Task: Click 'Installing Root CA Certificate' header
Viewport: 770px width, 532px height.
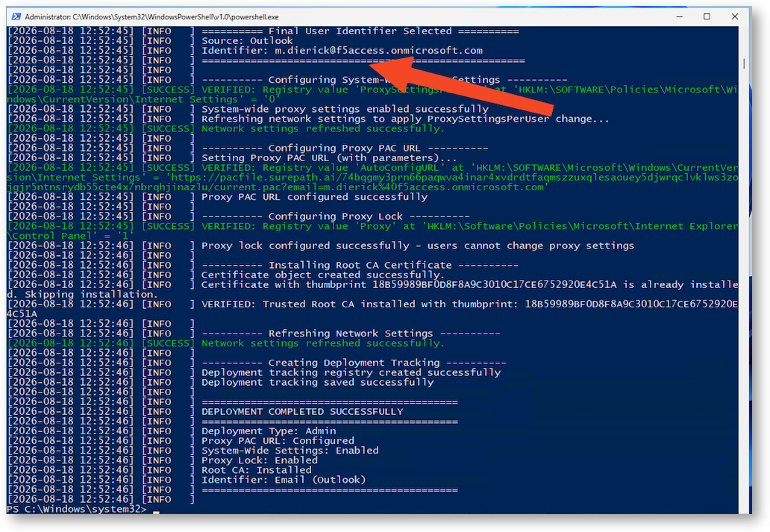Action: (360, 266)
